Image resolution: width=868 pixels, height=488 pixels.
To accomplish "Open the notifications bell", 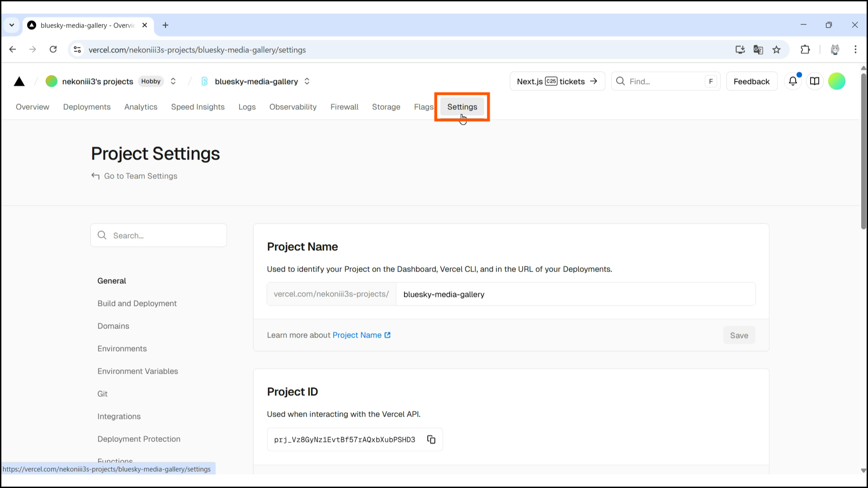I will pos(793,81).
